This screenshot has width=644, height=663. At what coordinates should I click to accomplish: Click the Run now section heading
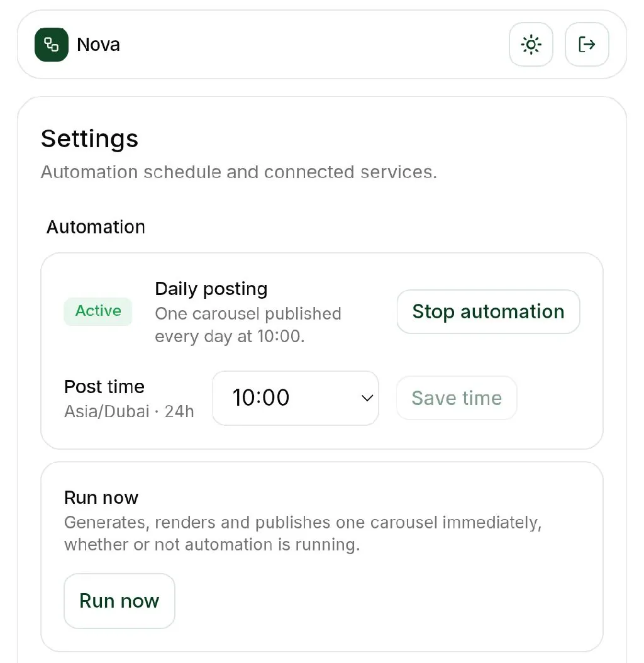[101, 498]
